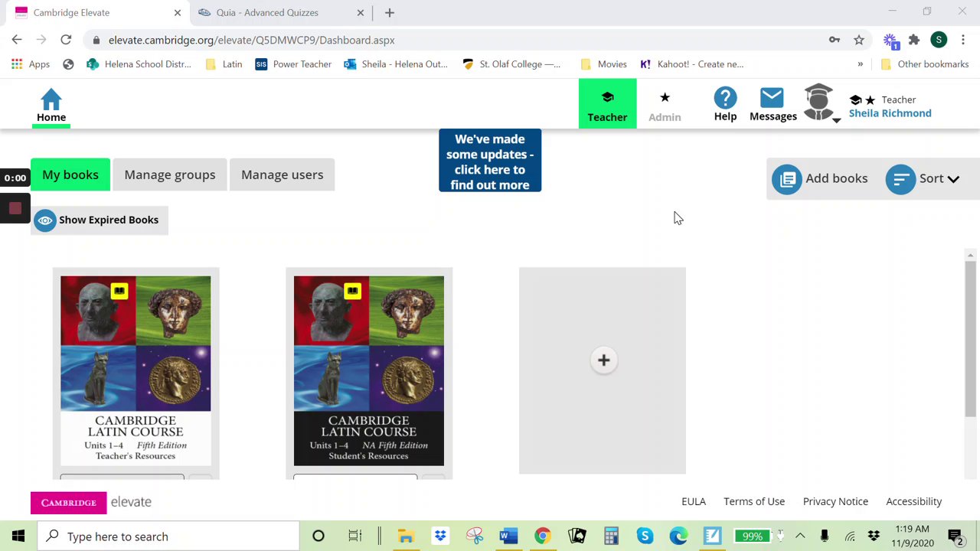Viewport: 980px width, 551px height.
Task: Expand the Sort dropdown
Action: coord(923,178)
